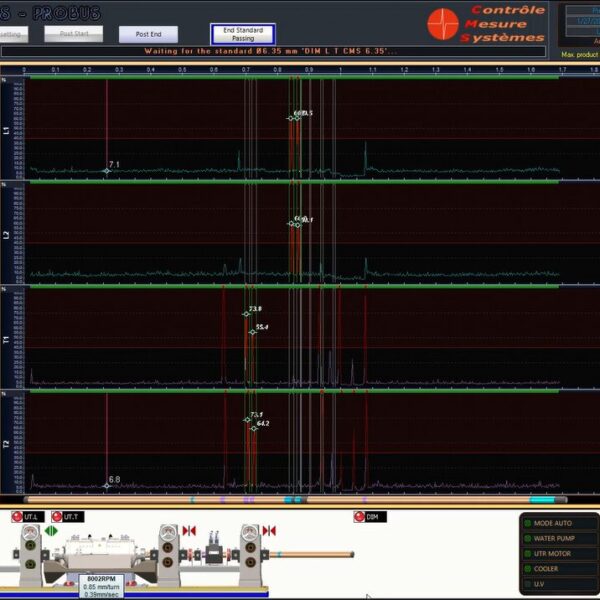Toggle the UTR MOTOR indicator
This screenshot has height=600, width=600.
tap(528, 554)
